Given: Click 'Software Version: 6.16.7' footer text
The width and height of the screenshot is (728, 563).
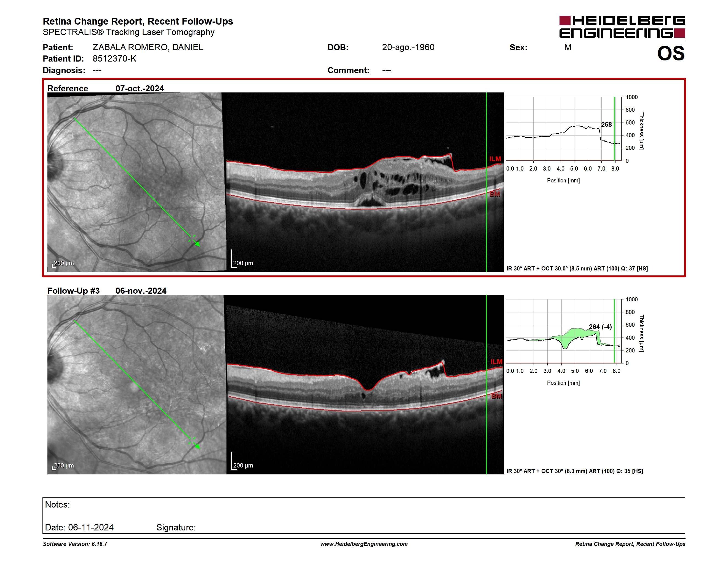Looking at the screenshot, I should (75, 544).
